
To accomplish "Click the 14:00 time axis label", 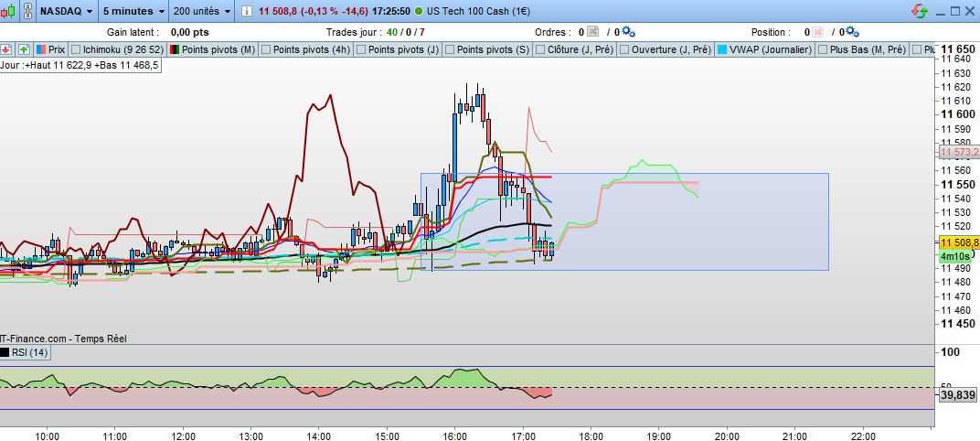I will point(319,436).
